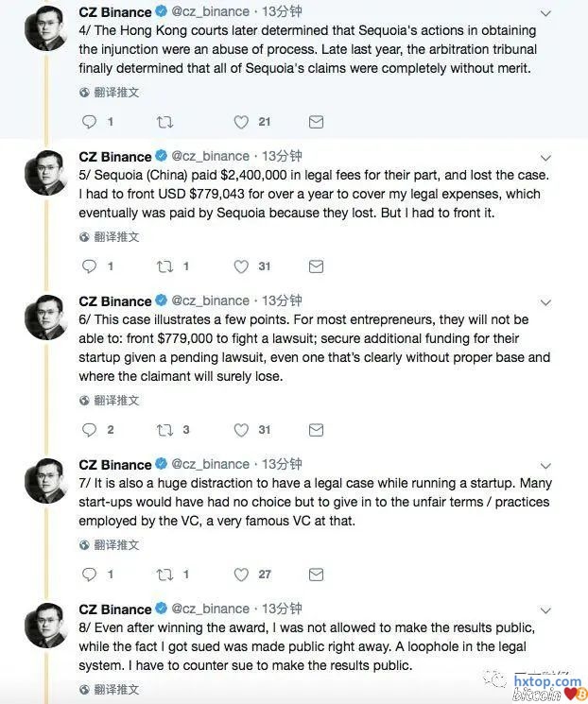
Task: Like the 5/ Sequoia legal fees tweet
Action: [241, 266]
